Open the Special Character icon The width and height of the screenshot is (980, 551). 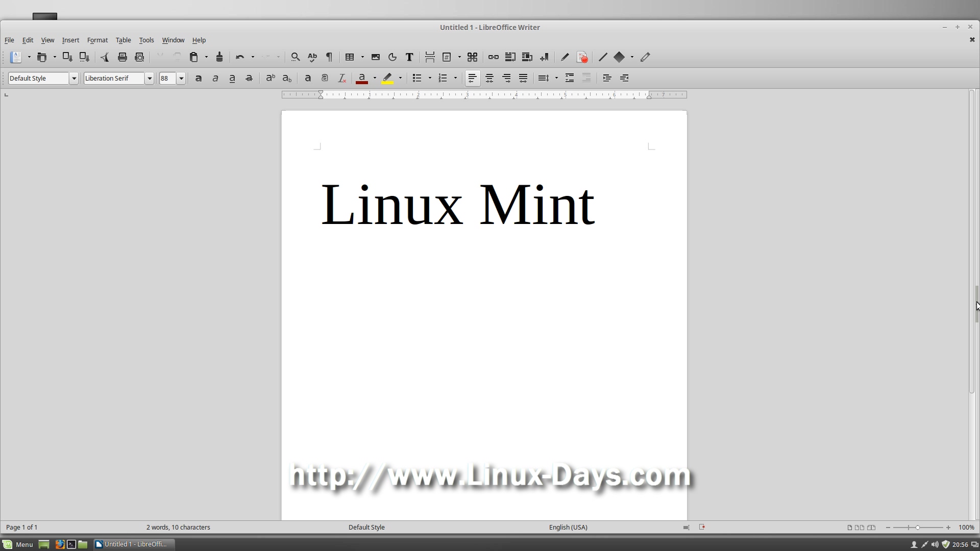coord(473,57)
